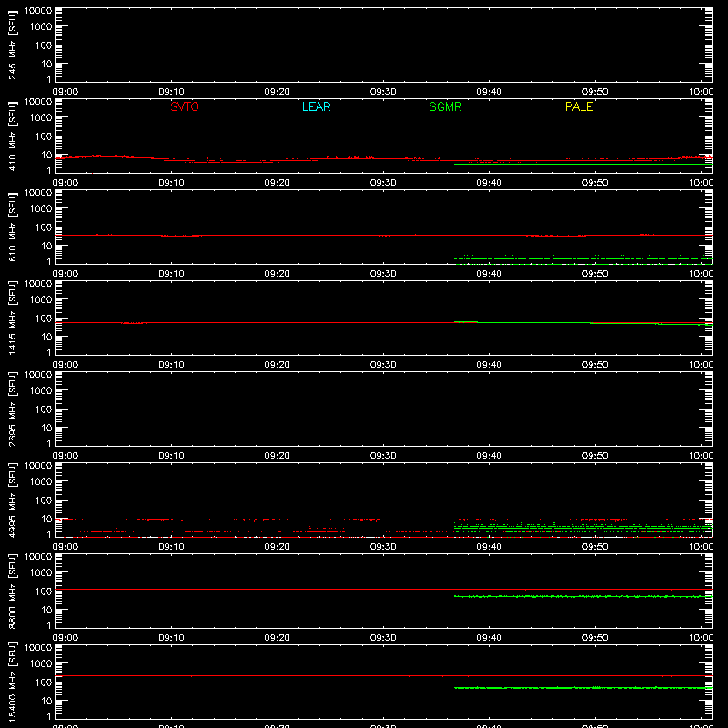Select the '2695 MHz [SFU]' axis title
This screenshot has height=728, width=728.
13,409
